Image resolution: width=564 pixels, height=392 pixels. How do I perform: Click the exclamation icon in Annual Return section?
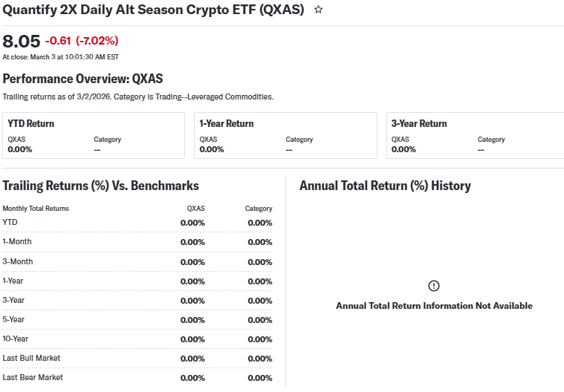[x=434, y=286]
